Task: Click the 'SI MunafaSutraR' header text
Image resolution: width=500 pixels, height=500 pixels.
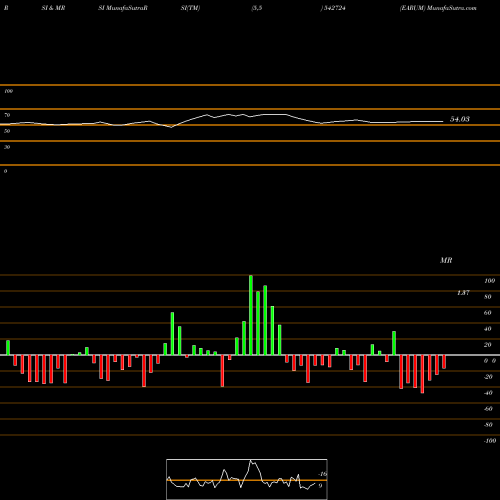Action: [x=123, y=8]
